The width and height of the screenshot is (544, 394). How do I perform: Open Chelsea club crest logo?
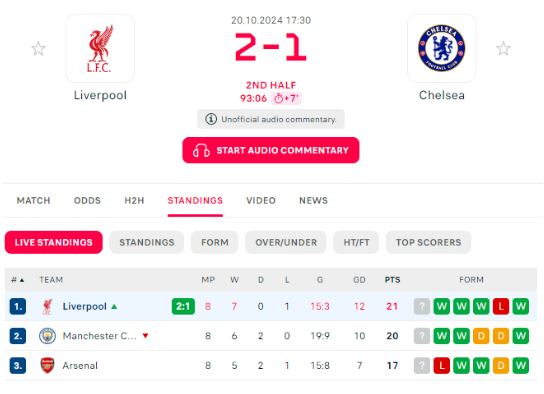(442, 48)
